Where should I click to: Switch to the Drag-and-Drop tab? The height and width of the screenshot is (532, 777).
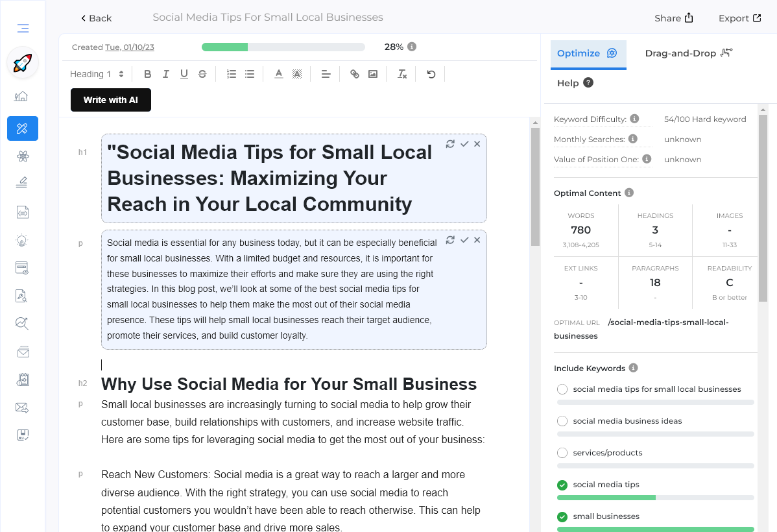click(689, 53)
